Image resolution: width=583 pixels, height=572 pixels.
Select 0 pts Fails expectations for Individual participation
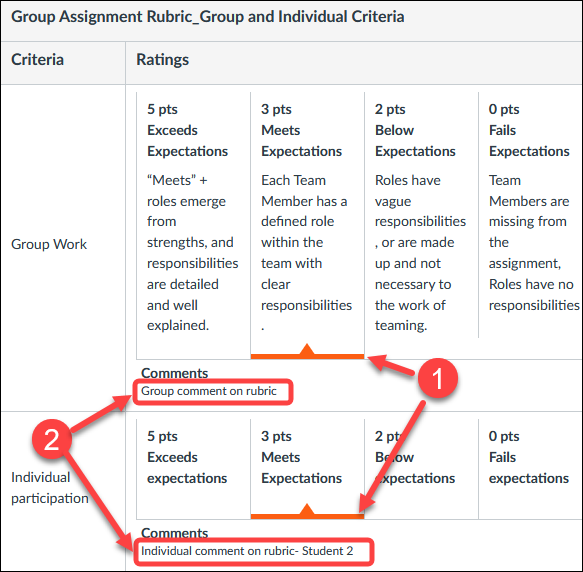click(531, 469)
